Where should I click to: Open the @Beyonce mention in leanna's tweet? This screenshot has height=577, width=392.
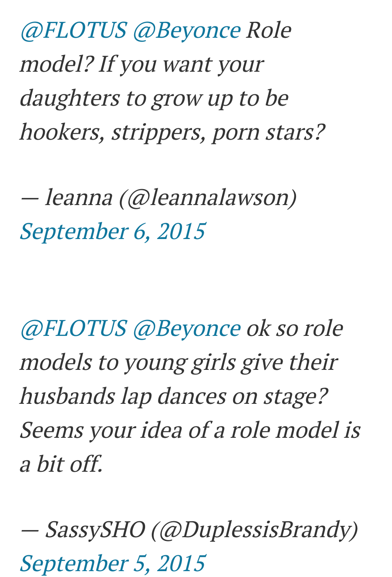pyautogui.click(x=187, y=31)
